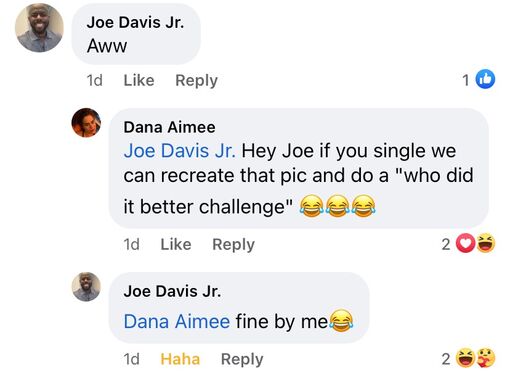Viewport: 510px width, 383px height.
Task: Open the blue Joe Davis Jr. mention link
Action: pyautogui.click(x=180, y=151)
